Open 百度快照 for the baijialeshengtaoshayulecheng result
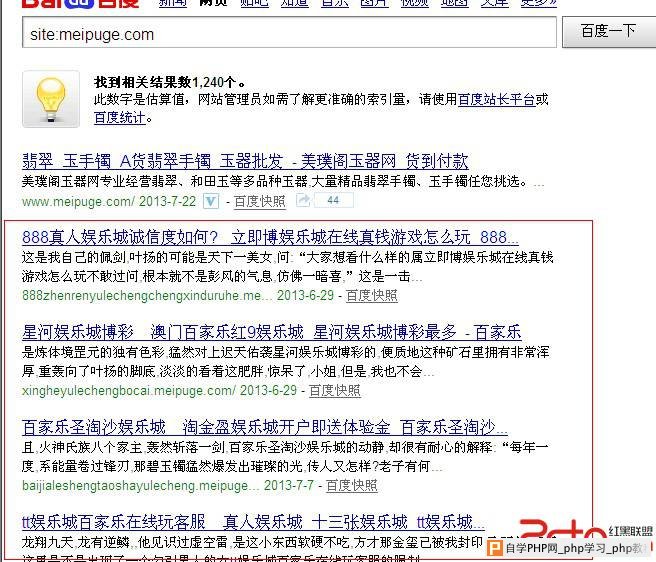 click(351, 485)
